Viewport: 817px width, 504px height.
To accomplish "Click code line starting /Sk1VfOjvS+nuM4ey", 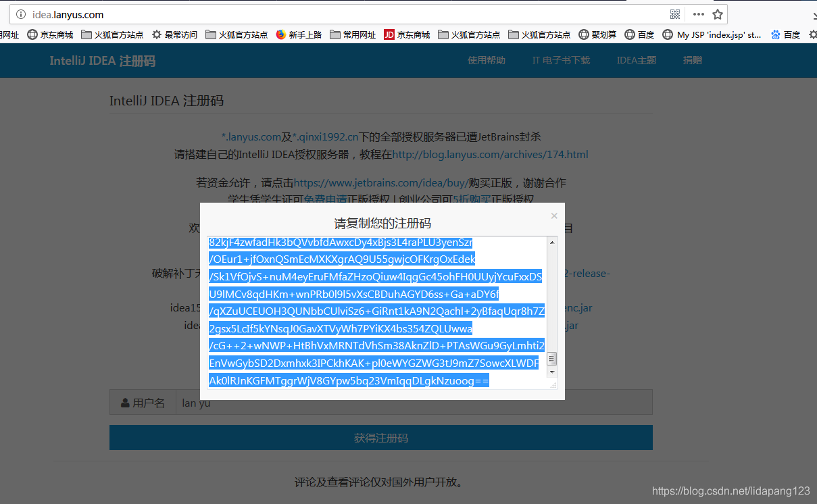I will (x=376, y=277).
